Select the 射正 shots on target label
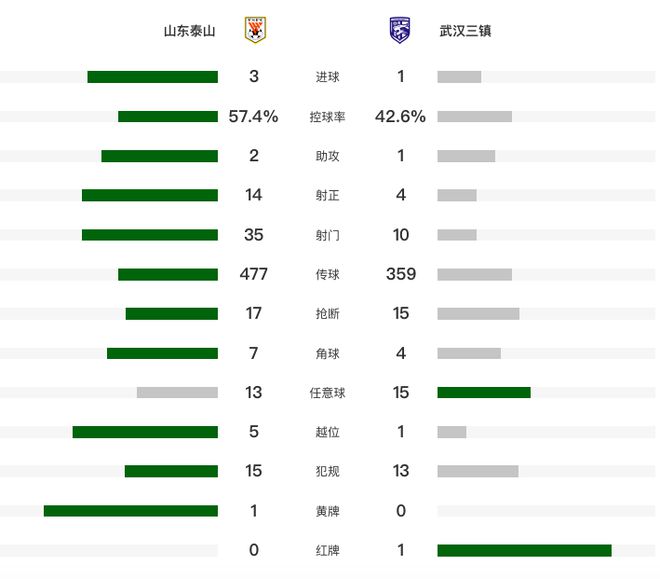The width and height of the screenshot is (660, 579). pyautogui.click(x=327, y=195)
